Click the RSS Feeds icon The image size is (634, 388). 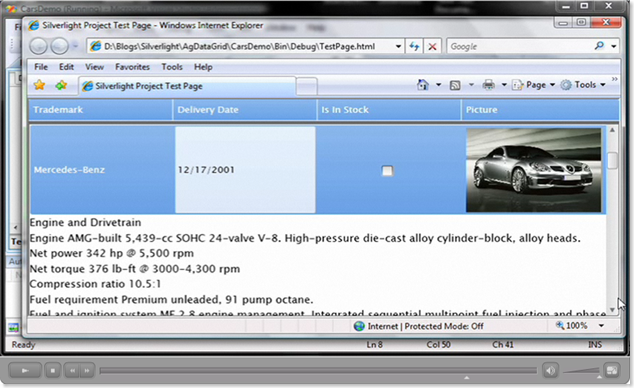[x=455, y=85]
